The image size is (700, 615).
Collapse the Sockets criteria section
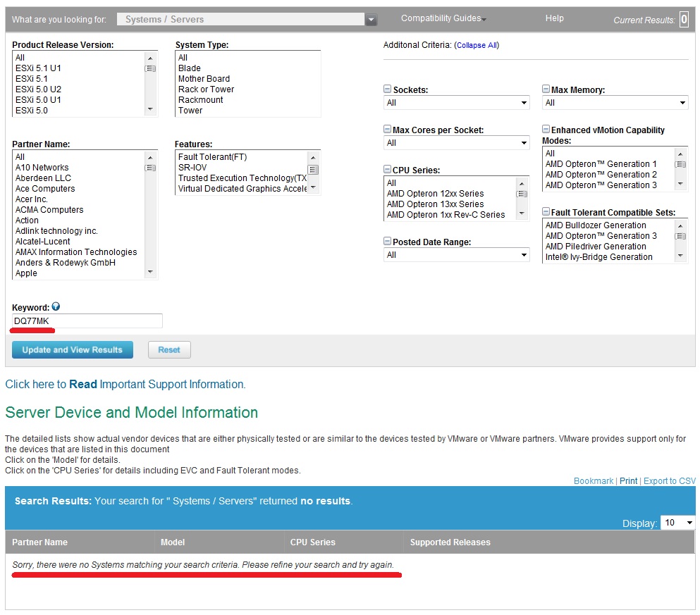(388, 89)
